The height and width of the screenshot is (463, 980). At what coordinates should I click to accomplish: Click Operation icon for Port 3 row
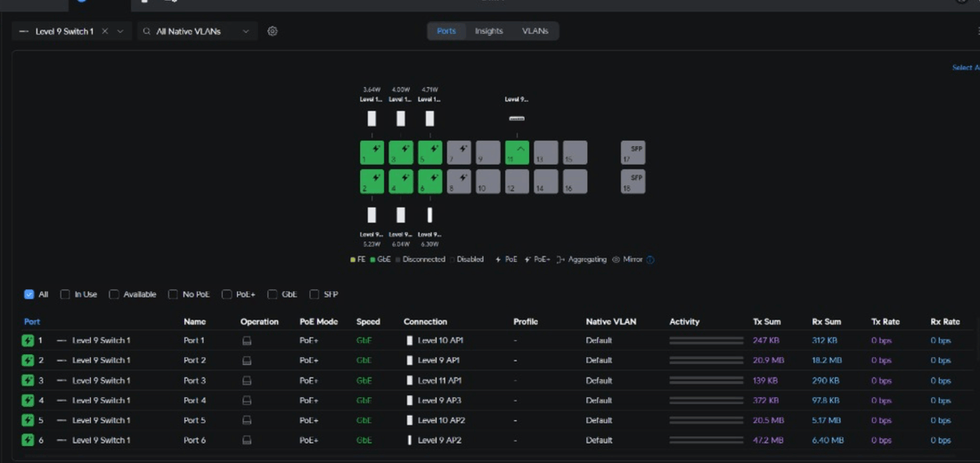coord(247,381)
